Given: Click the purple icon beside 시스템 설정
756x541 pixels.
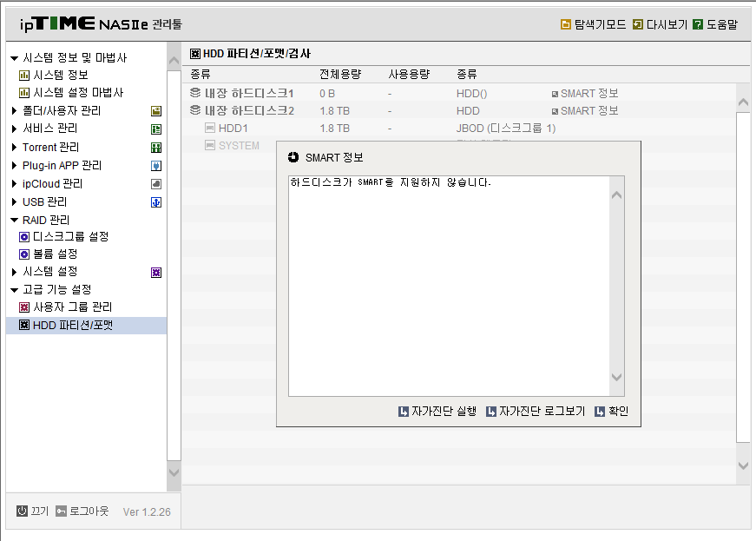Looking at the screenshot, I should [x=156, y=273].
